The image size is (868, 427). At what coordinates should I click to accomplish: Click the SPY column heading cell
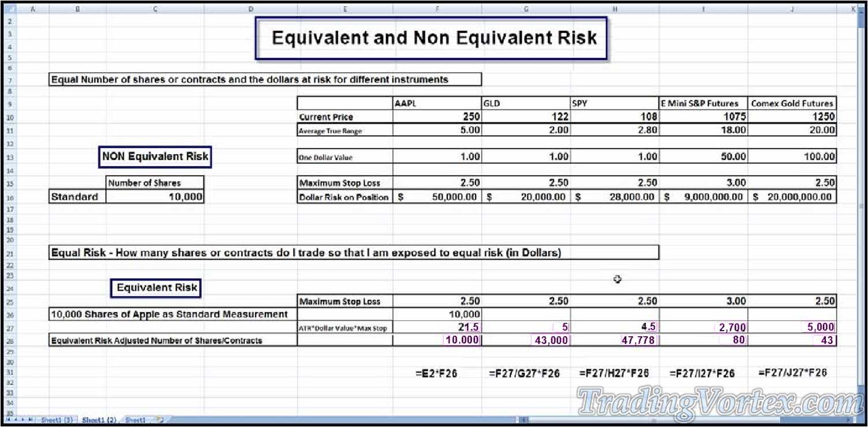click(x=614, y=103)
